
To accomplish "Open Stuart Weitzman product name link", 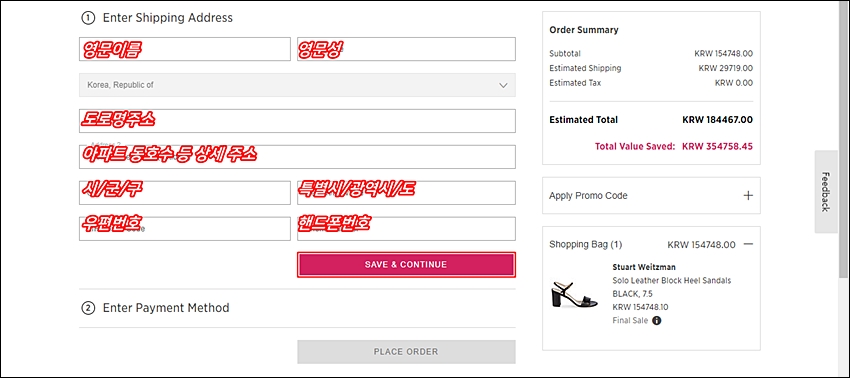I will [x=644, y=267].
